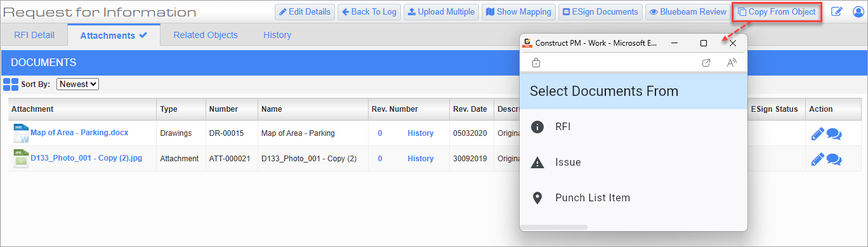Viewport: 868px width, 247px height.
Task: Click the Name column header
Action: 312,109
